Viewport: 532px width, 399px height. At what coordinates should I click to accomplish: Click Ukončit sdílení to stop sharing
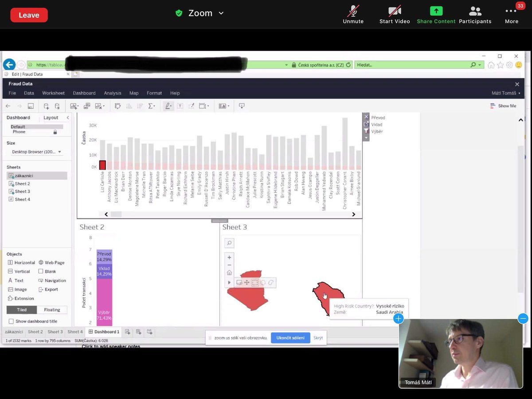point(290,338)
